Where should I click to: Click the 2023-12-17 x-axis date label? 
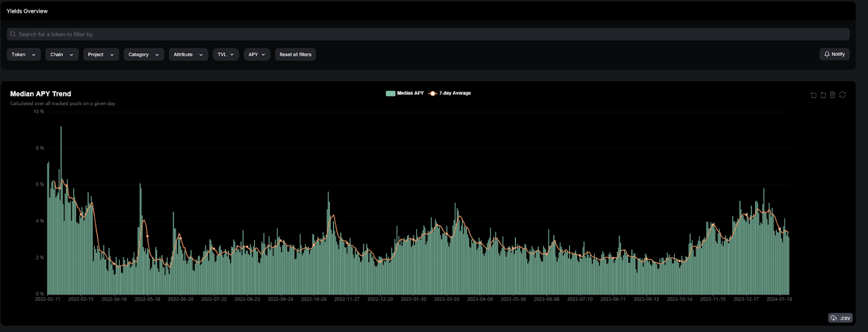point(746,299)
